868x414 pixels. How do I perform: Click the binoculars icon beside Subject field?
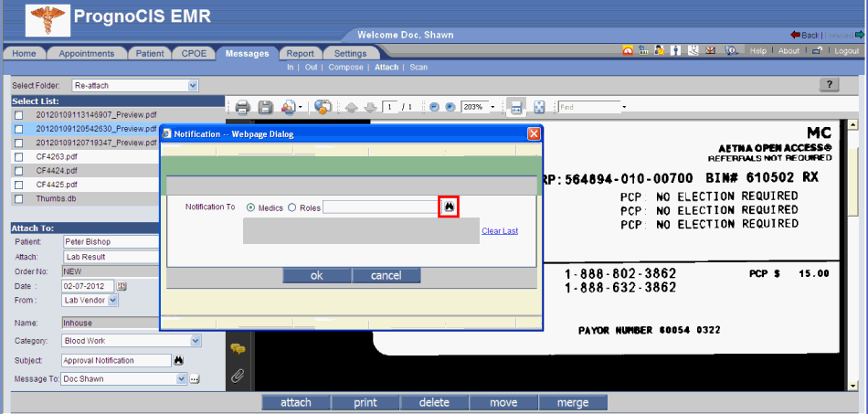(178, 360)
